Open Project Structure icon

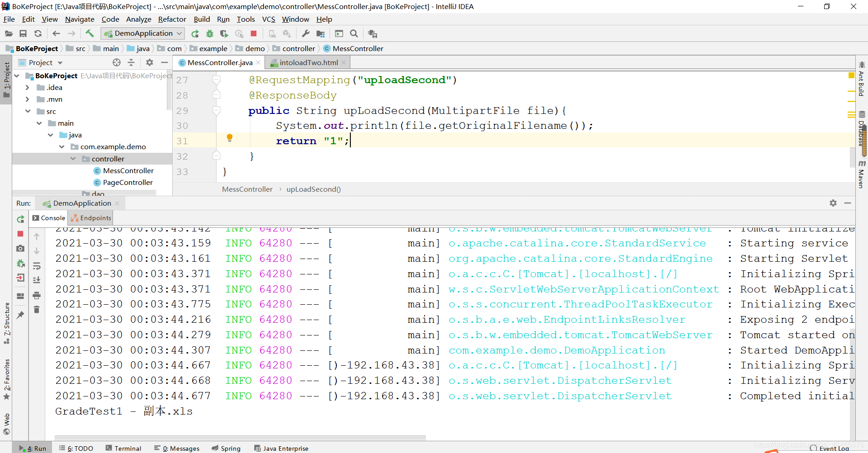click(x=321, y=33)
